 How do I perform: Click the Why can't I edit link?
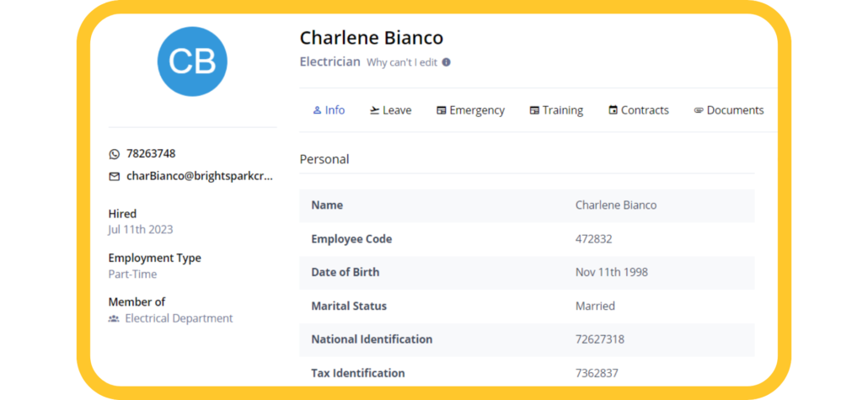403,62
